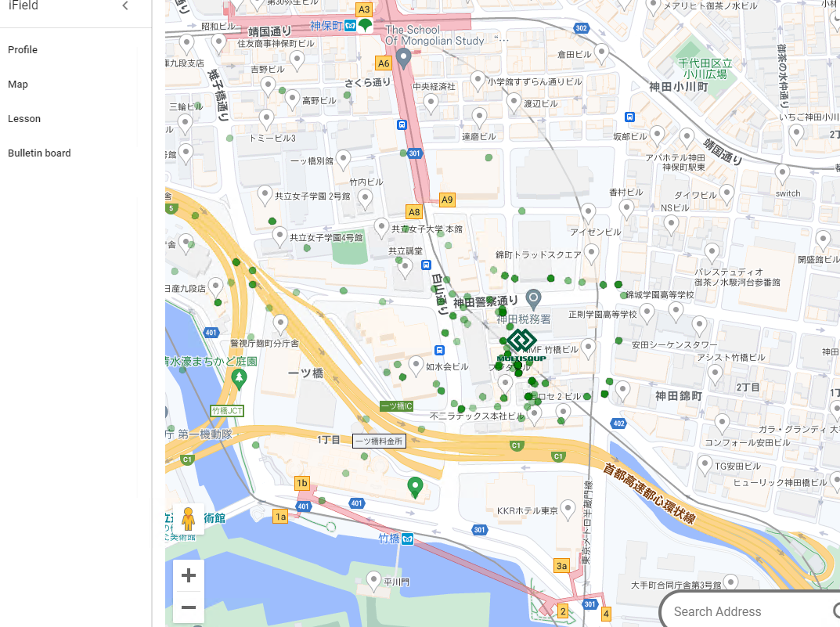Click the A9 subway exit marker
This screenshot has height=627, width=840.
coord(446,200)
